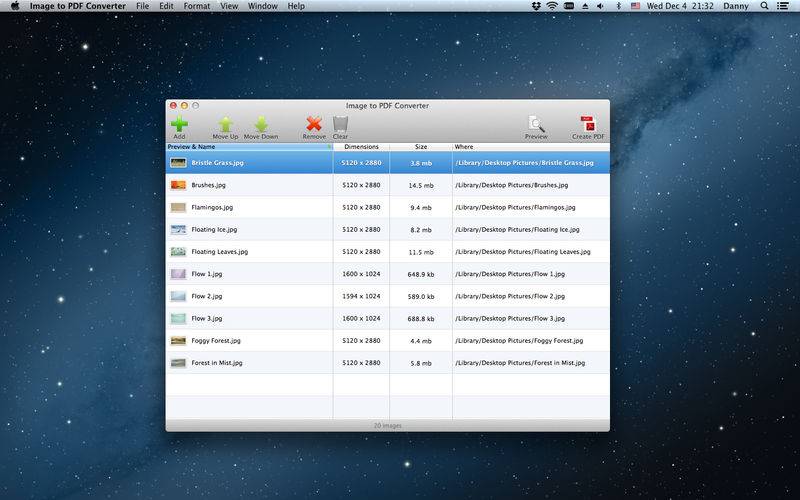Open the Apple menu
Screen dimensions: 800x500
click(x=15, y=6)
